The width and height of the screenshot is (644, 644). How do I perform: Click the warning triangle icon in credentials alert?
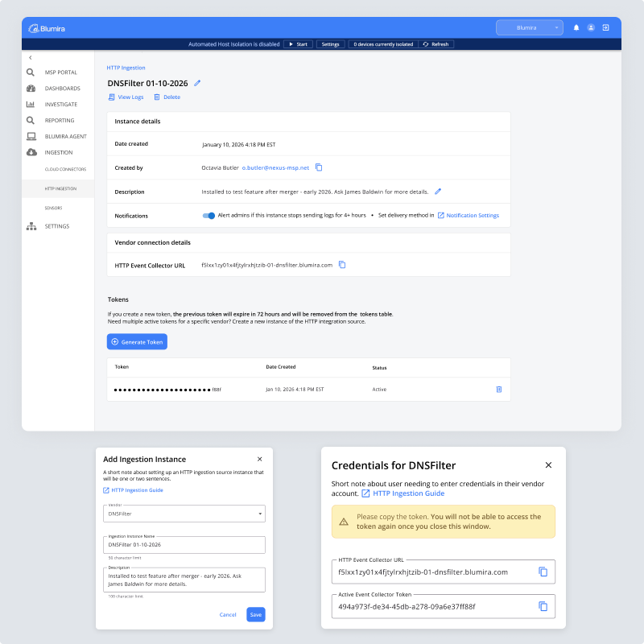pos(344,522)
